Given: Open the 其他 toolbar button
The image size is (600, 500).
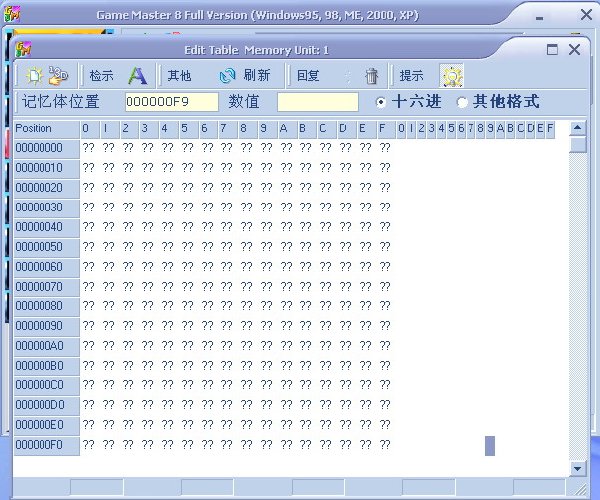Looking at the screenshot, I should (179, 76).
